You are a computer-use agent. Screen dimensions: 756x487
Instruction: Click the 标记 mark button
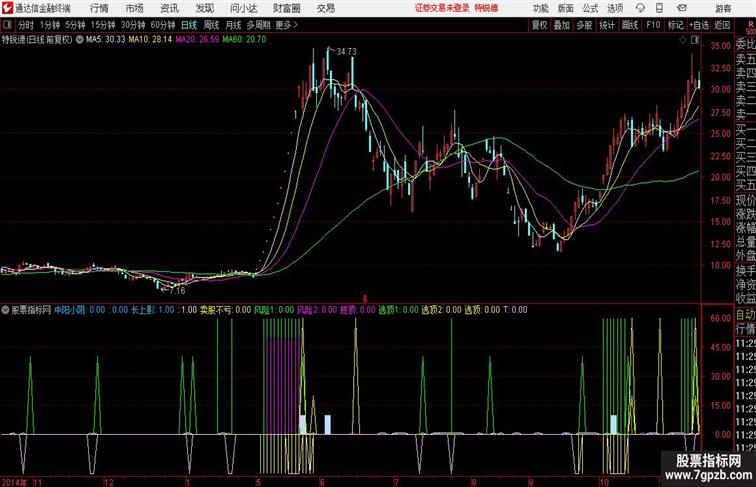pyautogui.click(x=675, y=25)
